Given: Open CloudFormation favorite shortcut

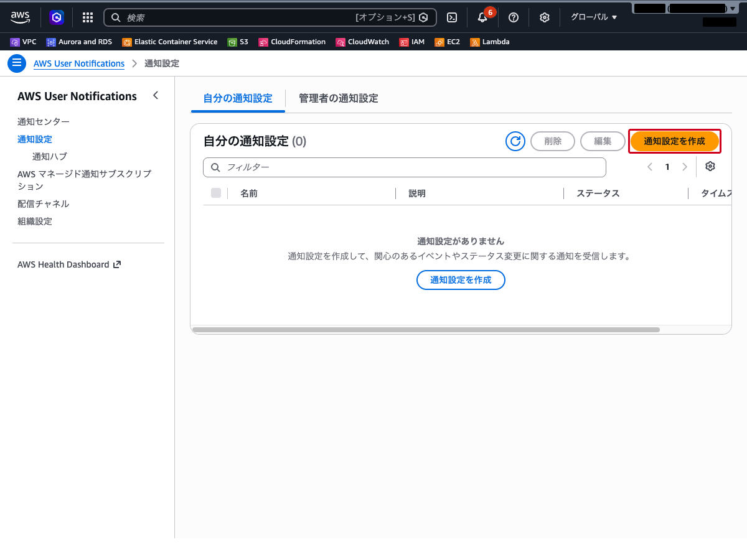Looking at the screenshot, I should point(292,42).
